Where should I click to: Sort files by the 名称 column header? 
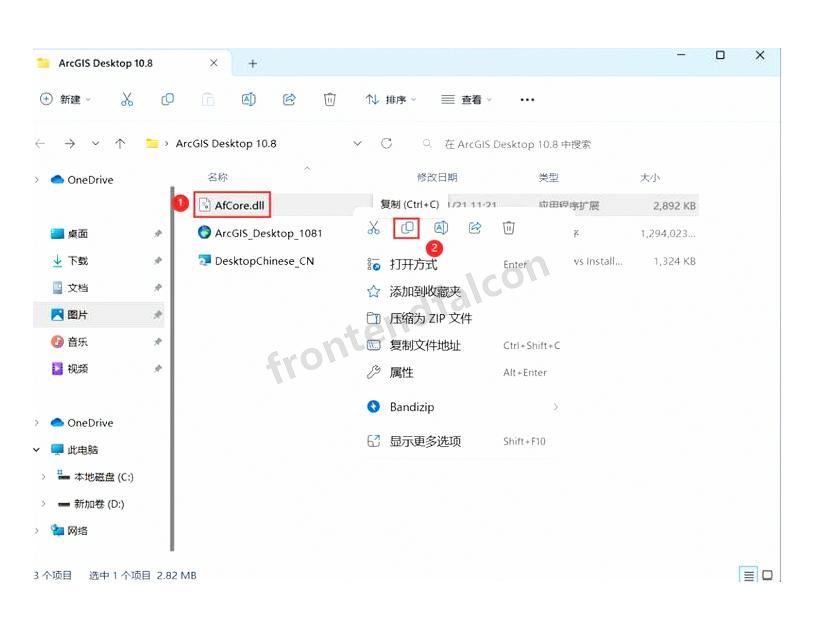pyautogui.click(x=218, y=177)
